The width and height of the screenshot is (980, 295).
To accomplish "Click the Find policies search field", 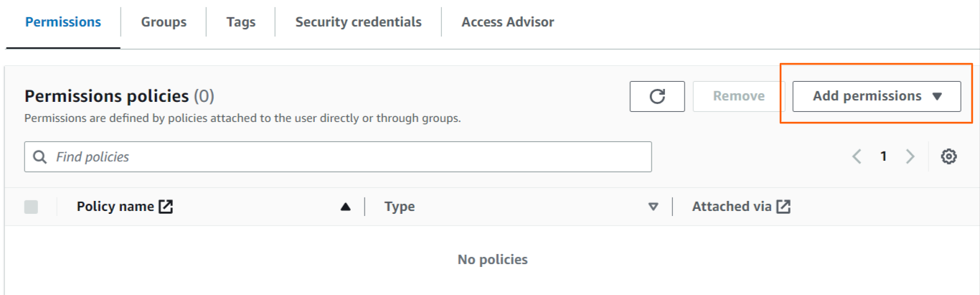I will (344, 156).
